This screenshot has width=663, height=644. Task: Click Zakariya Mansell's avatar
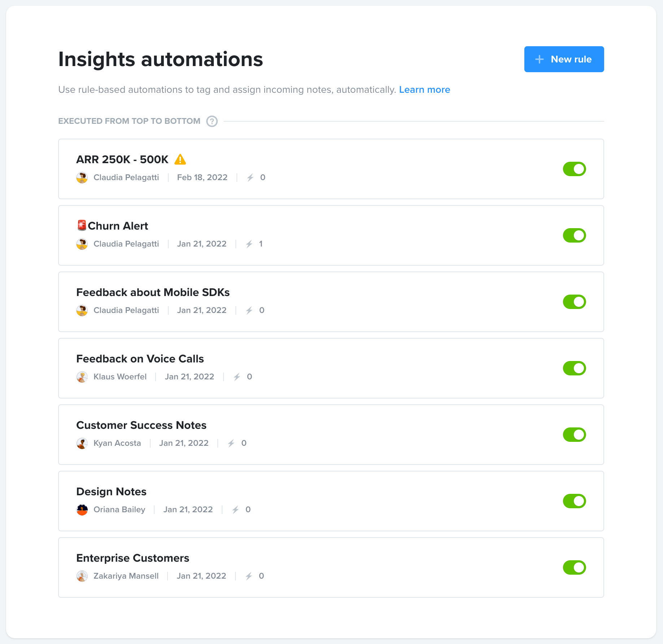pyautogui.click(x=82, y=576)
